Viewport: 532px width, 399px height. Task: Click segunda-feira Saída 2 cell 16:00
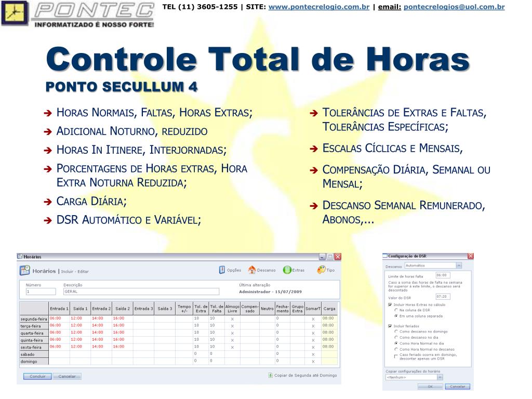123,318
